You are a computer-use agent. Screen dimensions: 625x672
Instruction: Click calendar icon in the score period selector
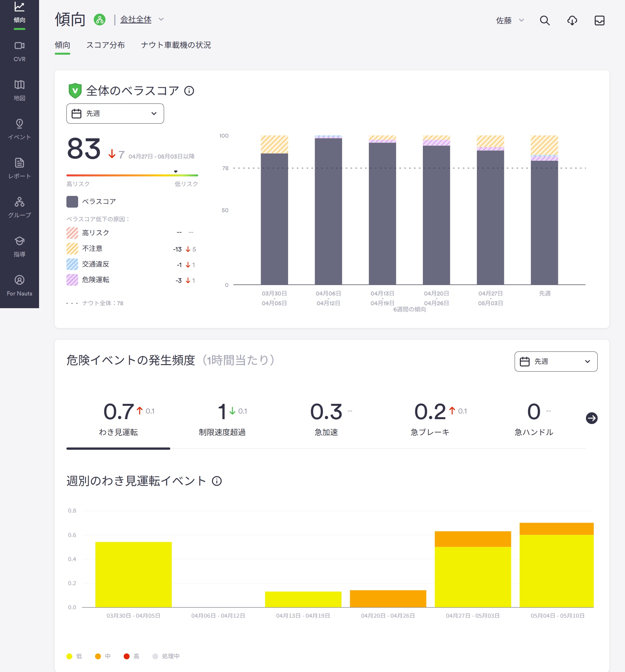click(x=76, y=114)
